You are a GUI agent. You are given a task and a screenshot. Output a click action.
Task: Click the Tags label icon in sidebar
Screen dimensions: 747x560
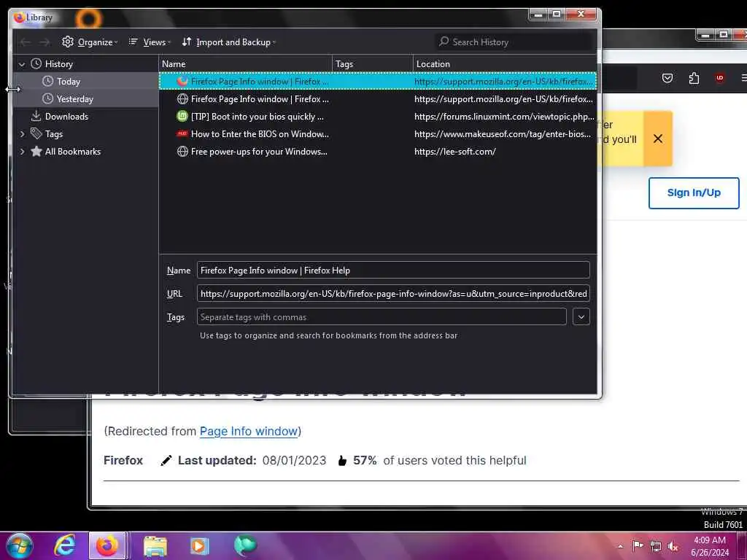[x=36, y=134]
